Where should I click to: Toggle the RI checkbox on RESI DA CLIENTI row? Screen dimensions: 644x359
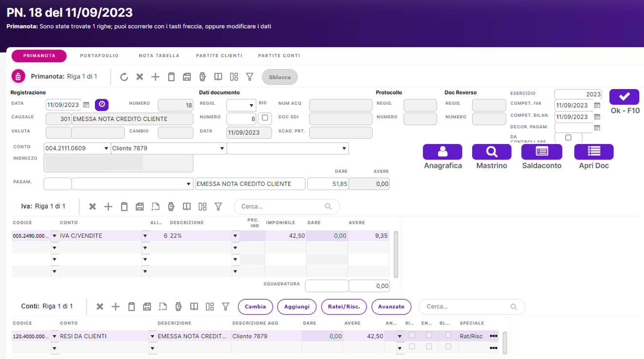click(412, 335)
